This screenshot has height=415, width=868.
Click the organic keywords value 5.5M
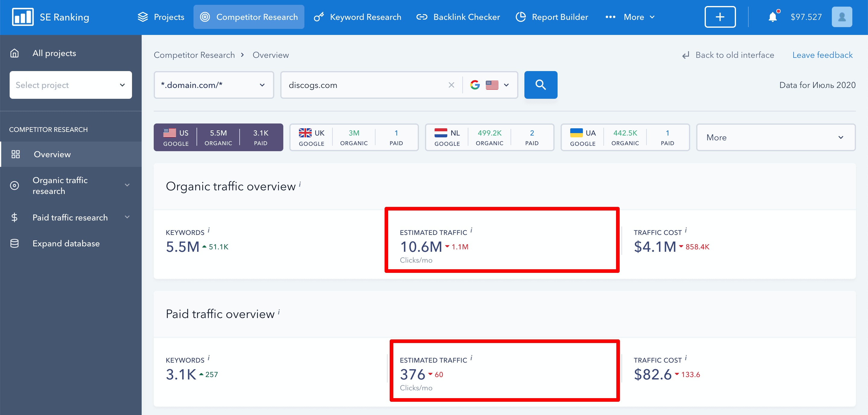point(182,247)
